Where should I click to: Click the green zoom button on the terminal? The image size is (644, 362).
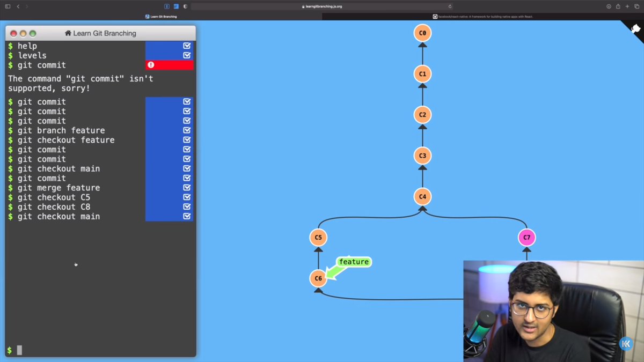(x=33, y=33)
